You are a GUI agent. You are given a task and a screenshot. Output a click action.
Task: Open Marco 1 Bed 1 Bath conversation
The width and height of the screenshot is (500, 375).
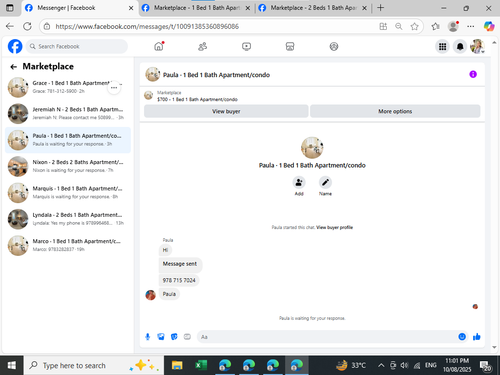(68, 245)
